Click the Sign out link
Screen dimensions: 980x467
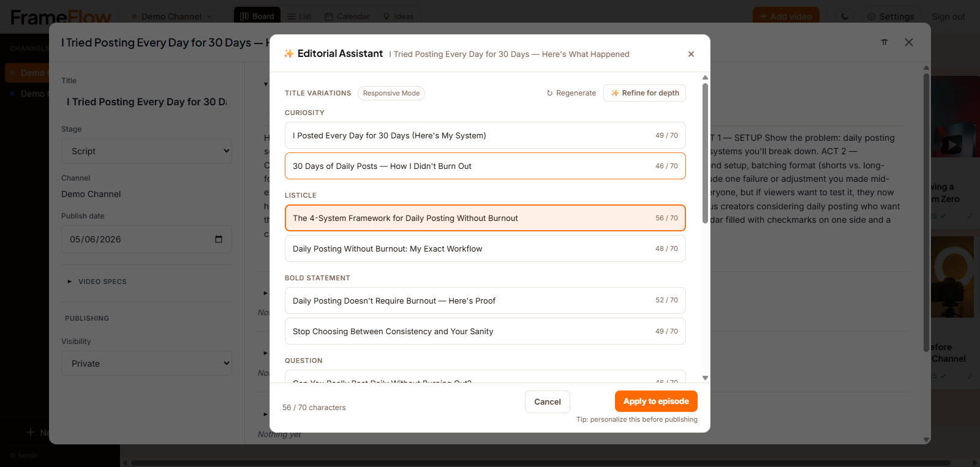(x=948, y=17)
